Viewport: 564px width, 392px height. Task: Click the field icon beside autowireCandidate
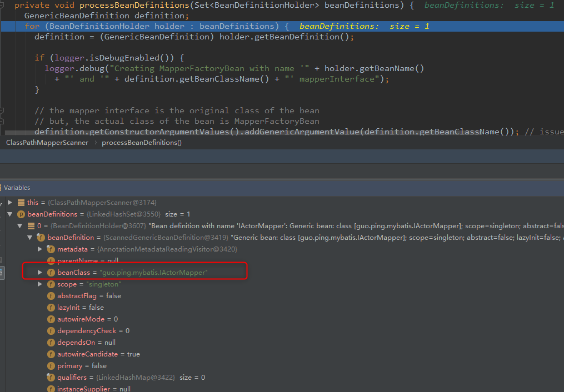pos(51,354)
